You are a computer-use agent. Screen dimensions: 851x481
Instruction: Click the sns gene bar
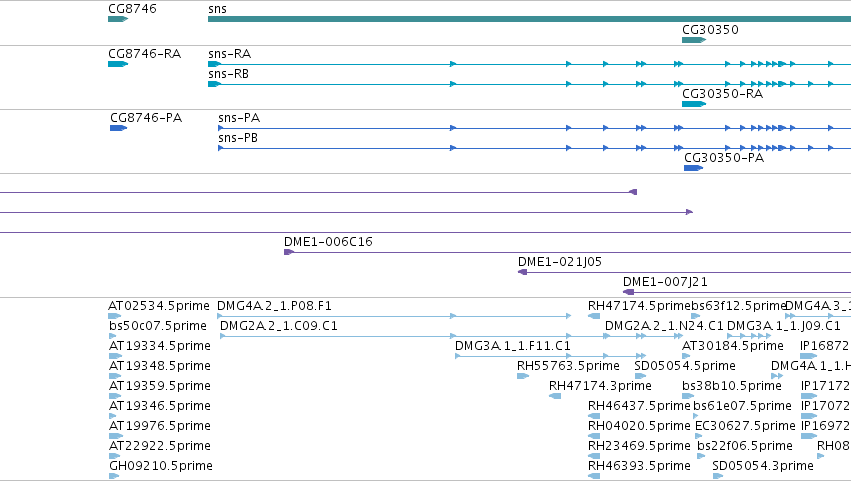[529, 19]
